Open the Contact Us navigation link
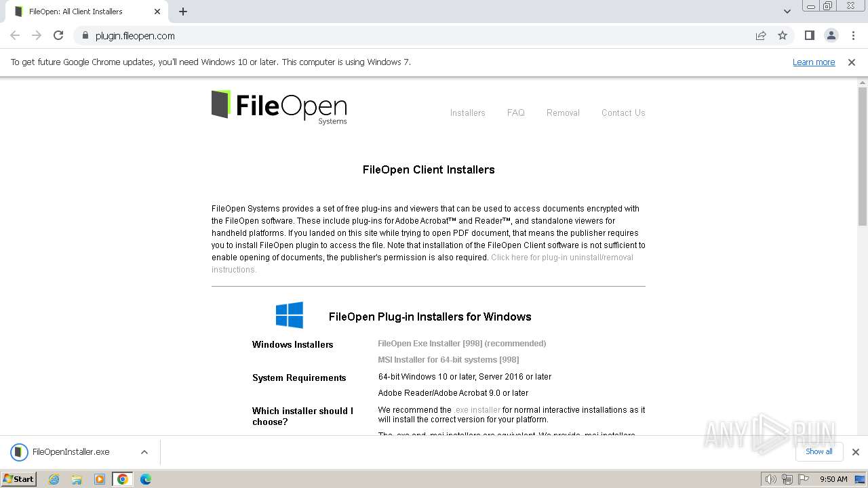Viewport: 868px width, 488px height. (623, 113)
